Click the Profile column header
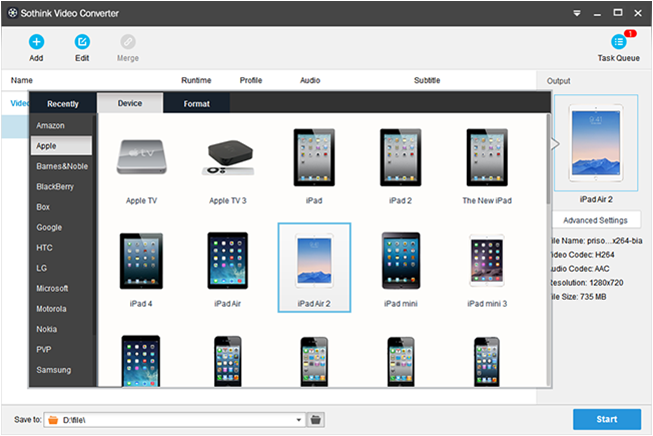Viewport: 653px width, 436px height. point(251,80)
